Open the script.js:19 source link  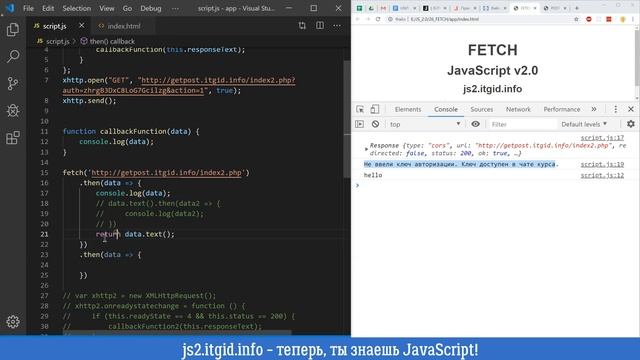tap(602, 164)
